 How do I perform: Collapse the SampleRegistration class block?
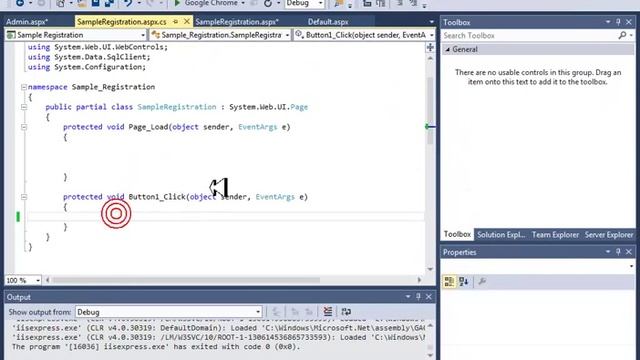(x=24, y=107)
